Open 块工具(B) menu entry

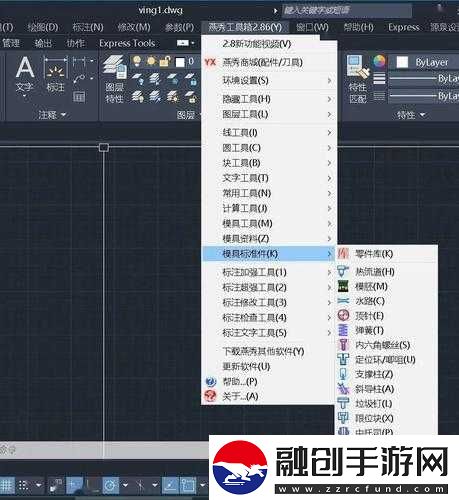pyautogui.click(x=241, y=163)
